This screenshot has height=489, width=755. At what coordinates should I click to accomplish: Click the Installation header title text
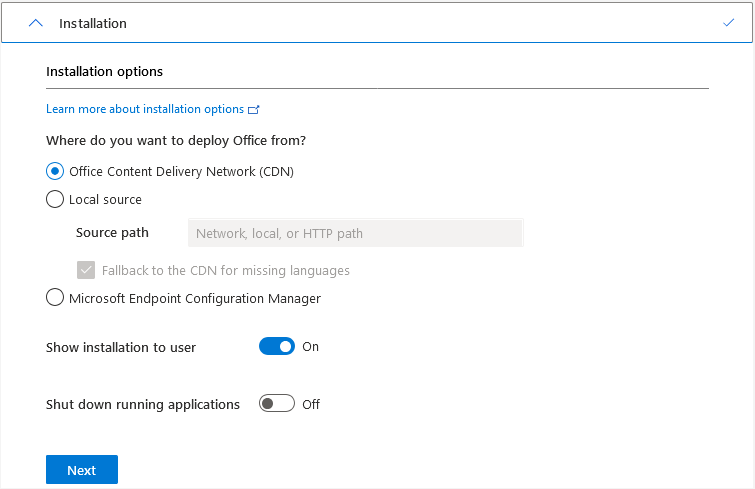pyautogui.click(x=93, y=23)
